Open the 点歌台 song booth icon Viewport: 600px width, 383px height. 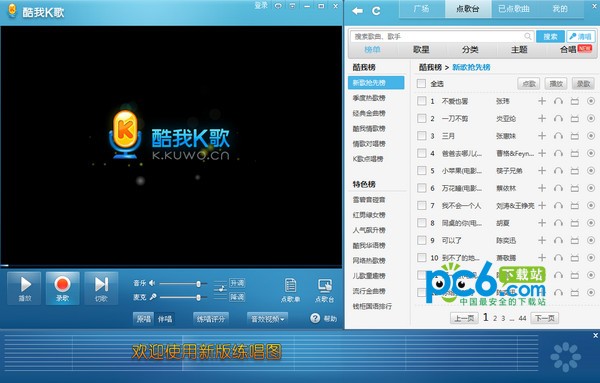[x=324, y=290]
